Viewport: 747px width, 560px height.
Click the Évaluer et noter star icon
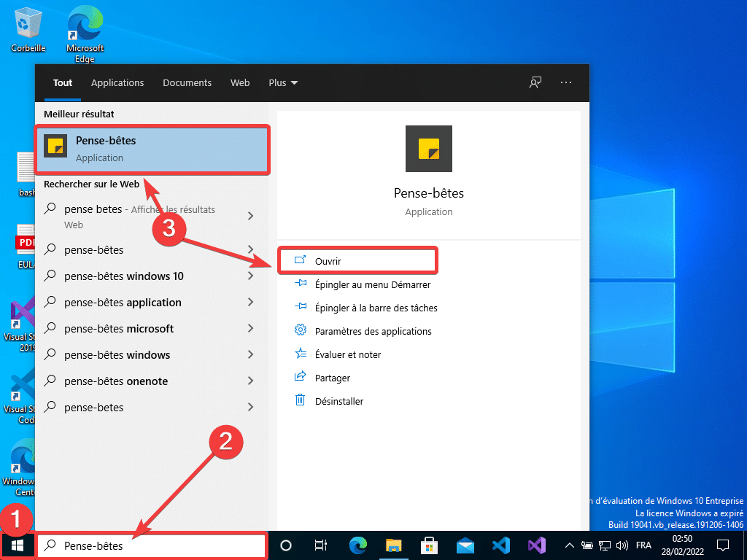coord(300,354)
